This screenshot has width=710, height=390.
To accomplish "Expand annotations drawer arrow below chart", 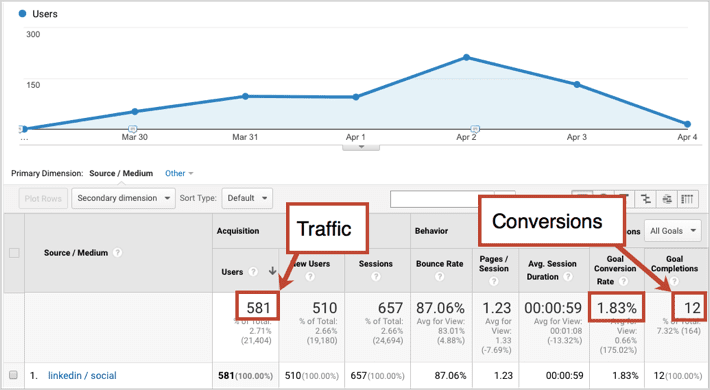I will (361, 147).
